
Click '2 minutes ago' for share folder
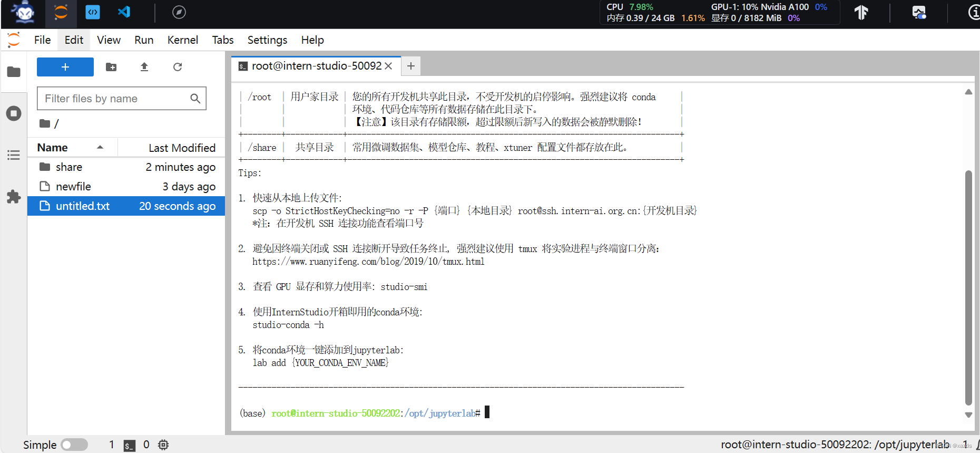[181, 167]
